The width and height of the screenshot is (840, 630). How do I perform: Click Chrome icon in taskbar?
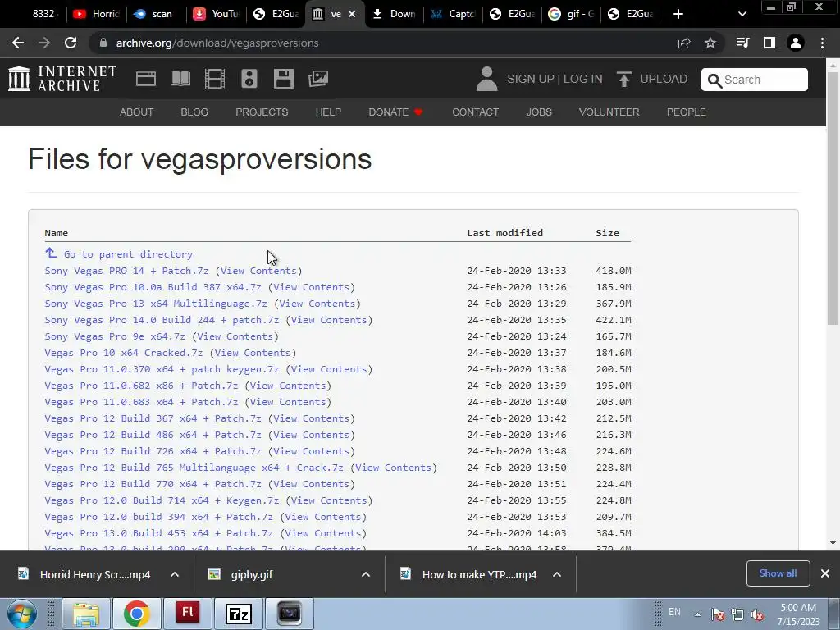click(137, 614)
